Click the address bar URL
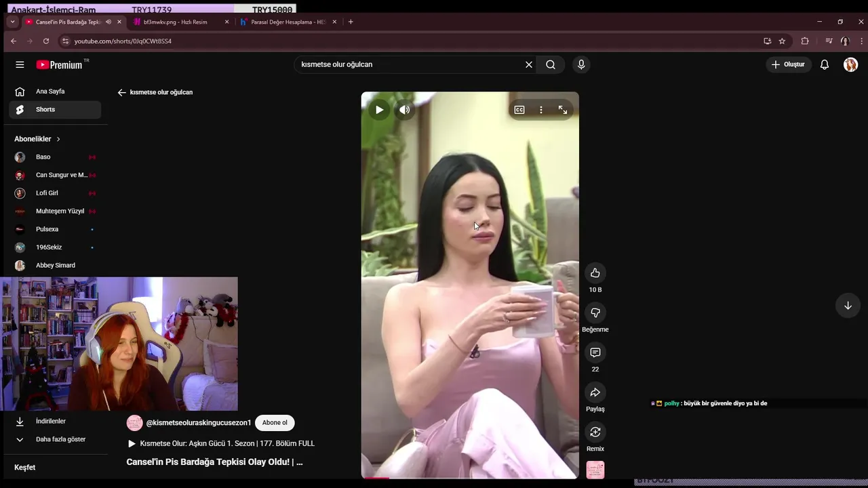Screen dimensions: 868x488 (x=123, y=41)
